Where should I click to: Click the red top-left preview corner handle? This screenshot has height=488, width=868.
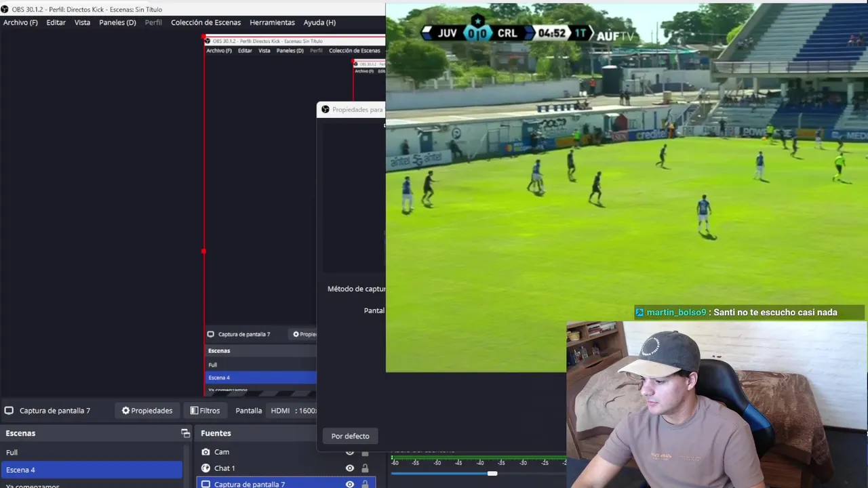tap(203, 35)
